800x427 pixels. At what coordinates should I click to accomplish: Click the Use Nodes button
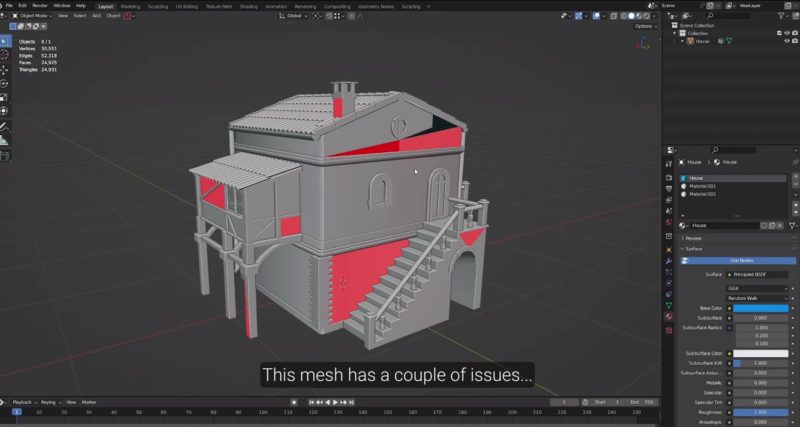pos(739,260)
